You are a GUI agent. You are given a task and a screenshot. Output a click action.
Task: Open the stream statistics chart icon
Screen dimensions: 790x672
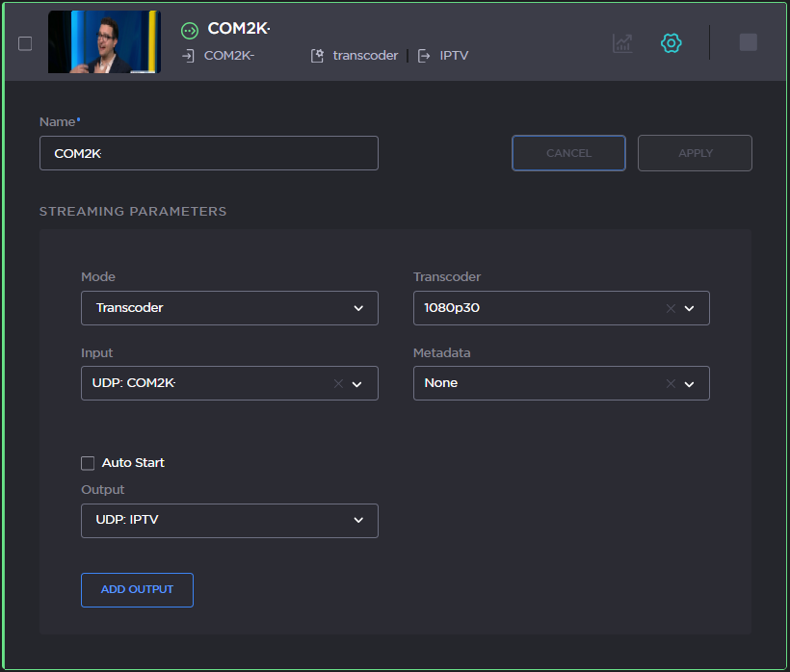[622, 43]
